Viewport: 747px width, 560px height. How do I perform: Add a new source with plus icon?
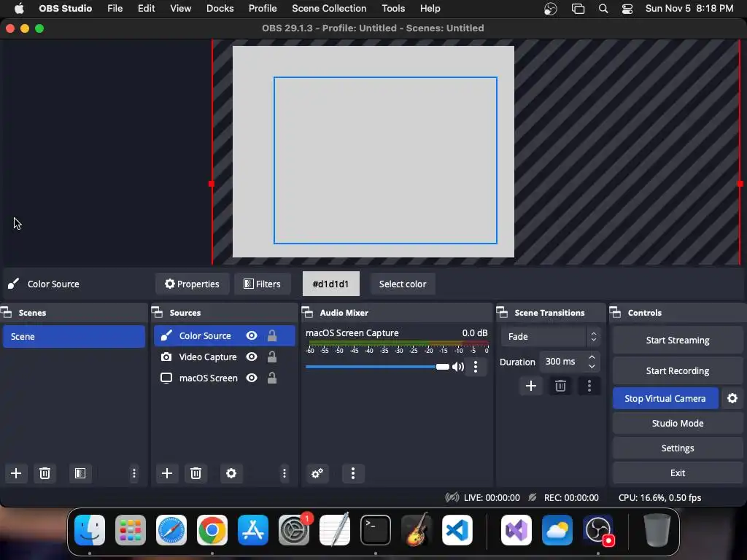[167, 473]
